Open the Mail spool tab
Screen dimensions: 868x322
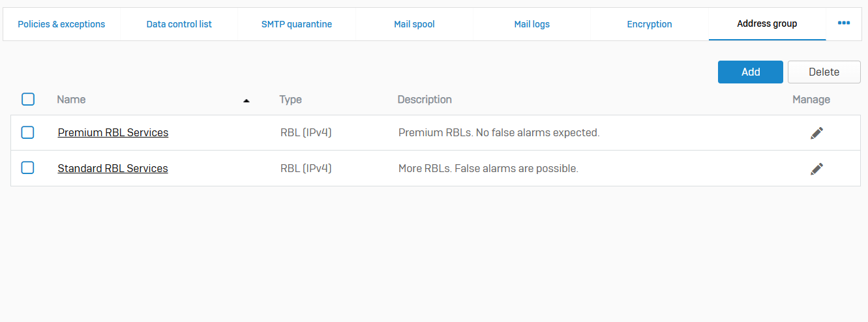414,24
